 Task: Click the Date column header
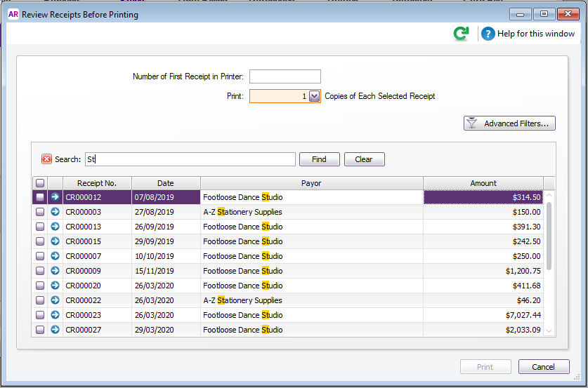166,183
